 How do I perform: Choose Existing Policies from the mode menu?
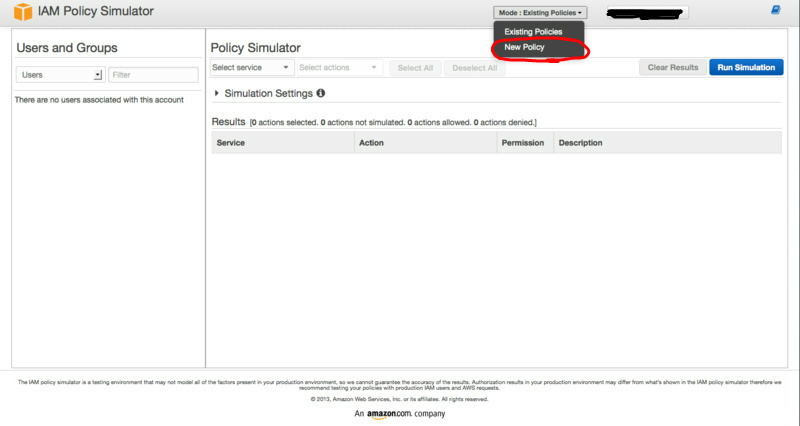pyautogui.click(x=533, y=32)
